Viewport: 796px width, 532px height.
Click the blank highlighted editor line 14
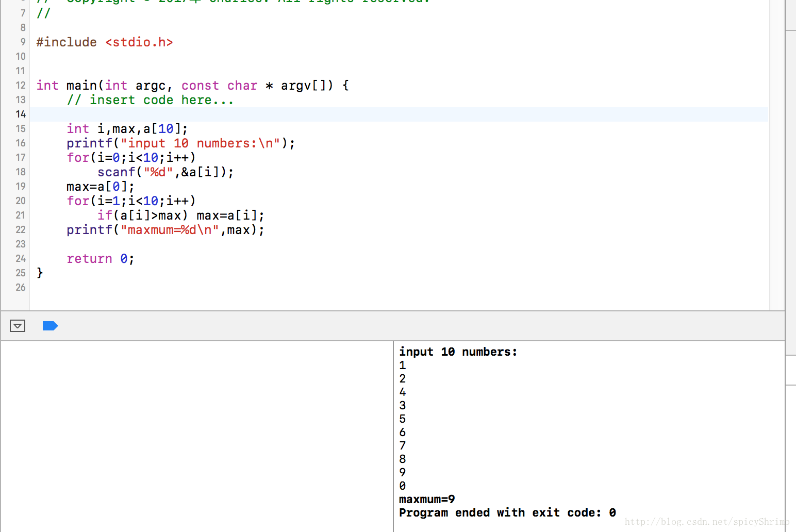[399, 114]
